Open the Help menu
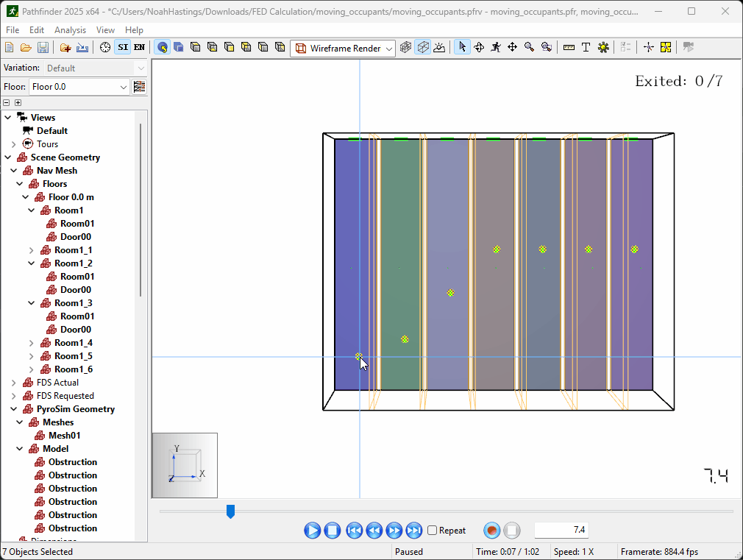This screenshot has height=560, width=743. tap(134, 30)
